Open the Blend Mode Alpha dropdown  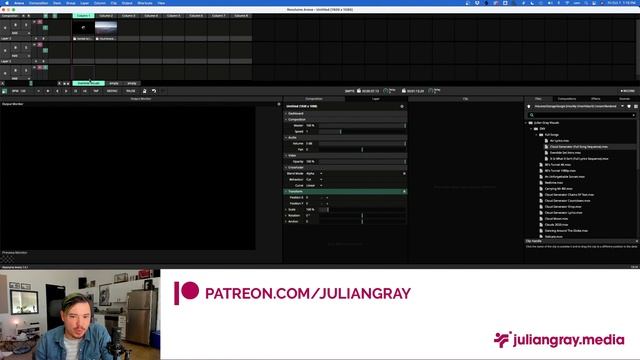(x=314, y=173)
